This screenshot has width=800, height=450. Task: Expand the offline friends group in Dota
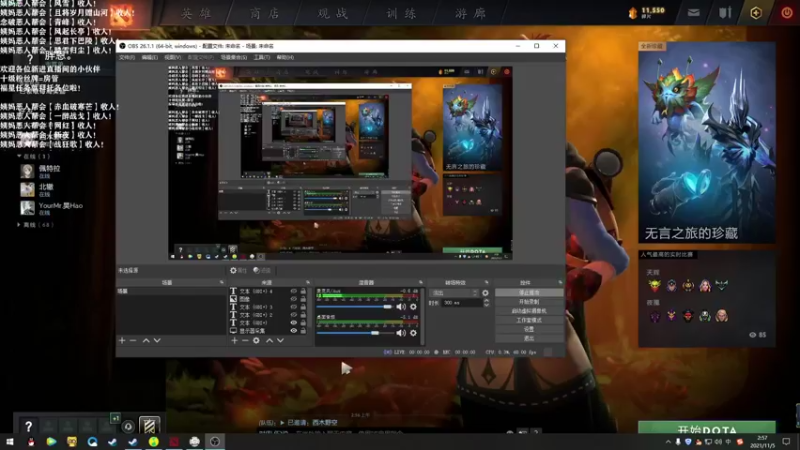pos(19,224)
